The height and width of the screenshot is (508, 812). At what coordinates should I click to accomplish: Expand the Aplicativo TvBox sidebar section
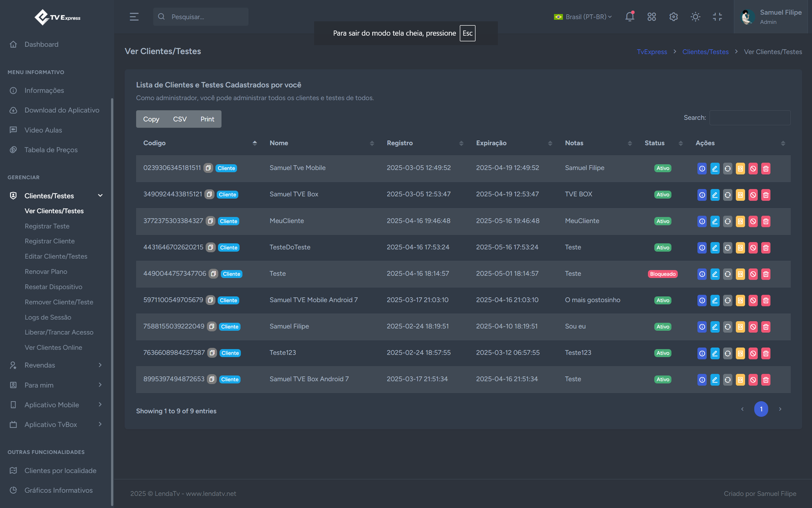point(56,425)
